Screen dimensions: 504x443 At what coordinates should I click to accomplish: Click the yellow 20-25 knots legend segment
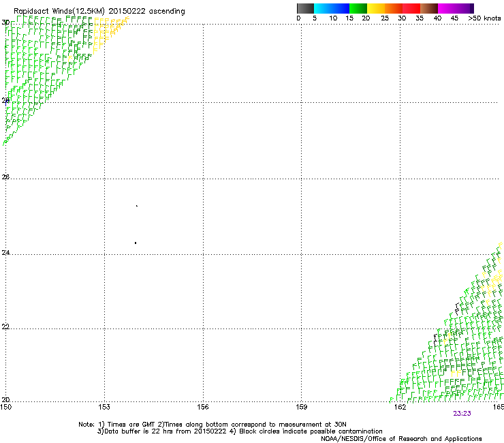376,8
